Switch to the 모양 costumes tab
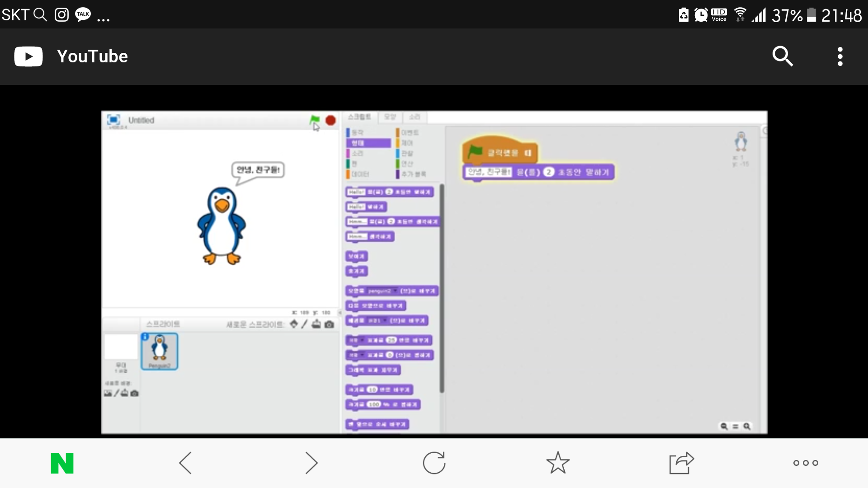This screenshot has height=488, width=868. pos(390,117)
